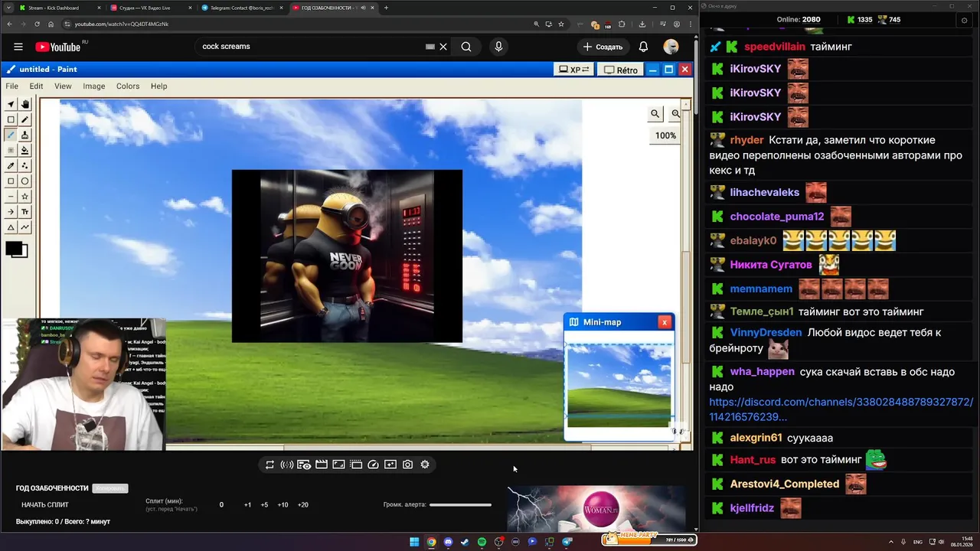
Task: Open the Edit menu in Paint
Action: [36, 86]
